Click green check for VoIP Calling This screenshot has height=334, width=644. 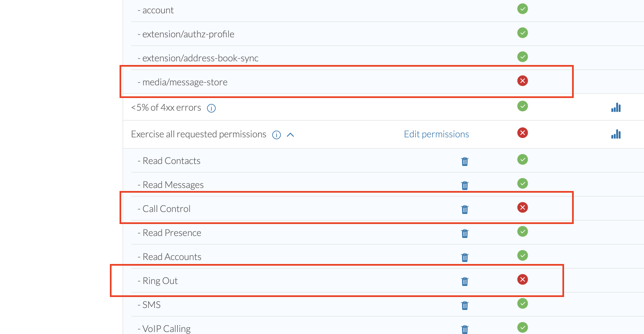point(522,327)
